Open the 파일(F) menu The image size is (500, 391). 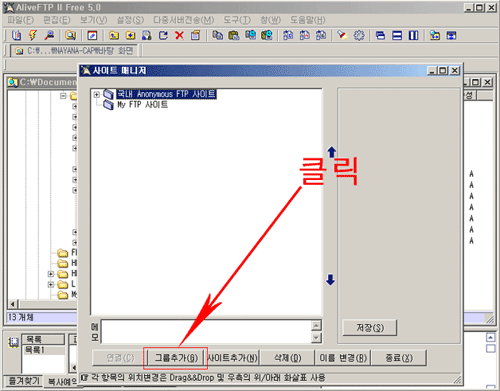[x=21, y=20]
